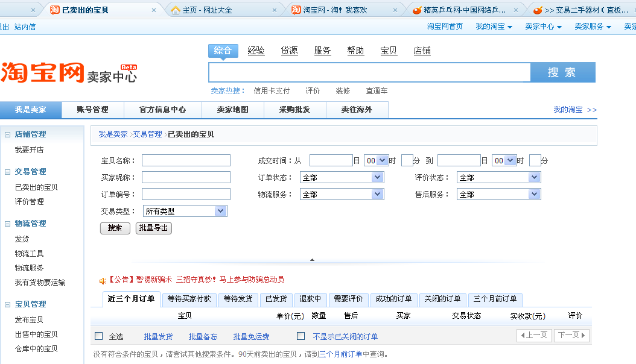Expand the 交易类型 dropdown
This screenshot has width=636, height=364.
pos(220,211)
